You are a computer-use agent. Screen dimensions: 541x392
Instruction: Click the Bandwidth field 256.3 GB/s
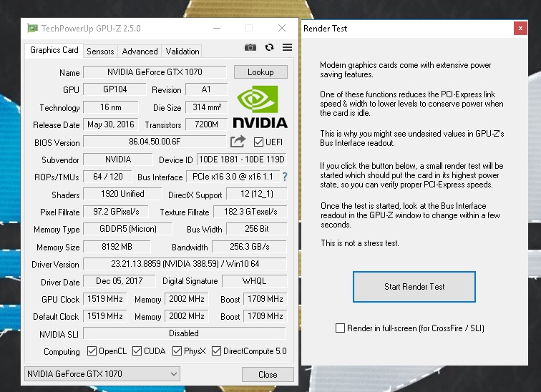(250, 247)
